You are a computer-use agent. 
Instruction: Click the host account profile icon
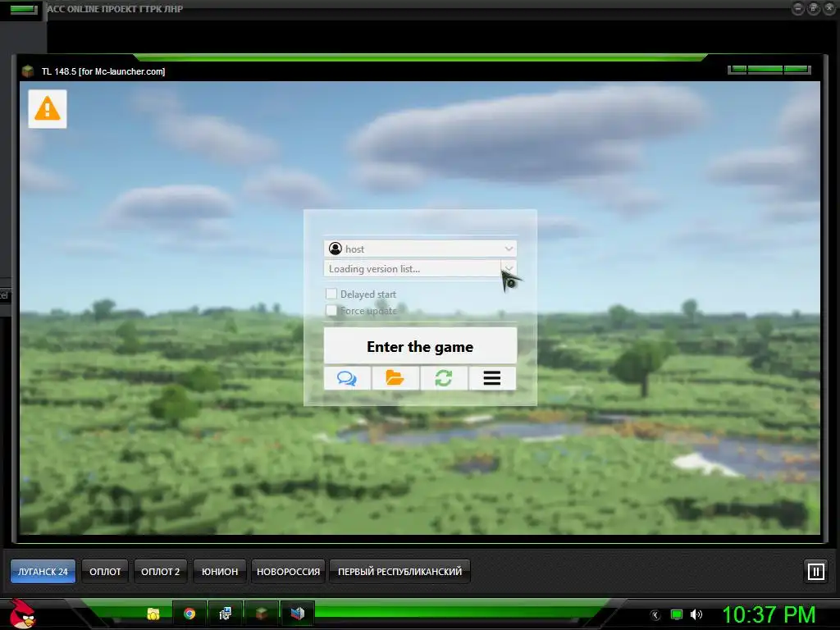point(336,249)
